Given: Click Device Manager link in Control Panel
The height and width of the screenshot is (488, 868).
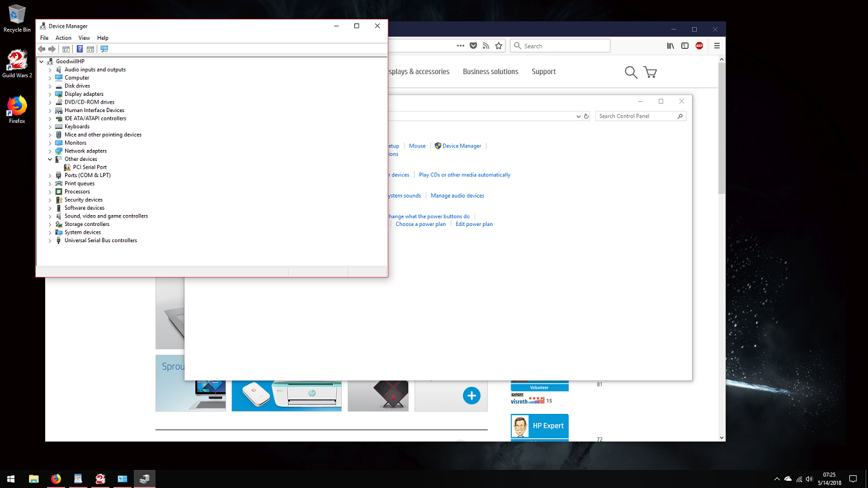Looking at the screenshot, I should (462, 146).
